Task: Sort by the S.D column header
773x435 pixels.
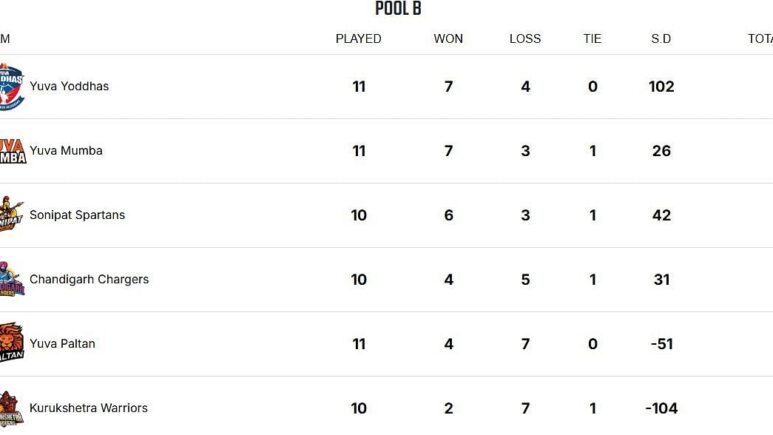Action: 661,39
